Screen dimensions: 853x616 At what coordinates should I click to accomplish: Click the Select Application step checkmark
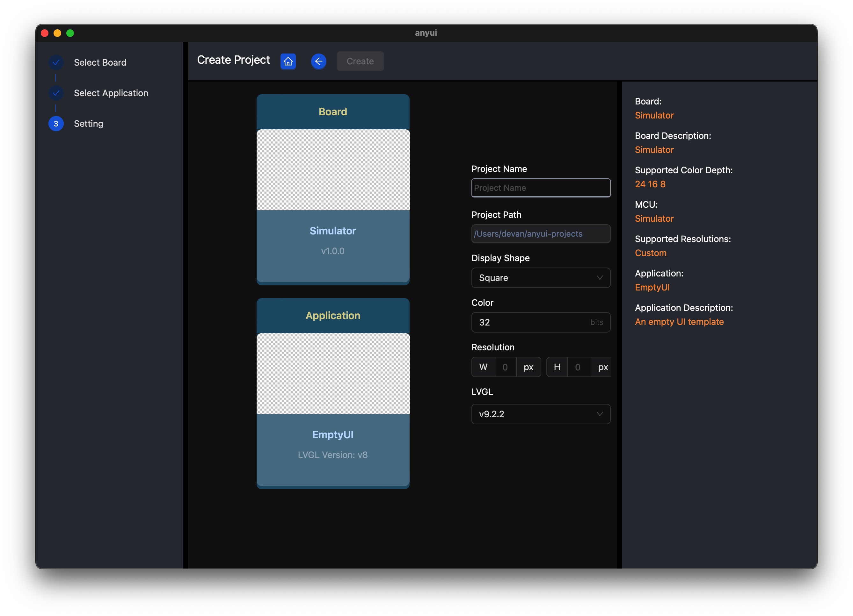[x=56, y=93]
